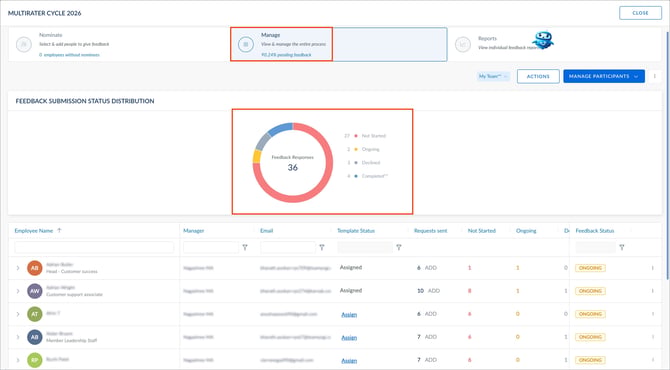Click ADD in Member Leadership Staff row
The height and width of the screenshot is (370, 670).
coord(431,337)
